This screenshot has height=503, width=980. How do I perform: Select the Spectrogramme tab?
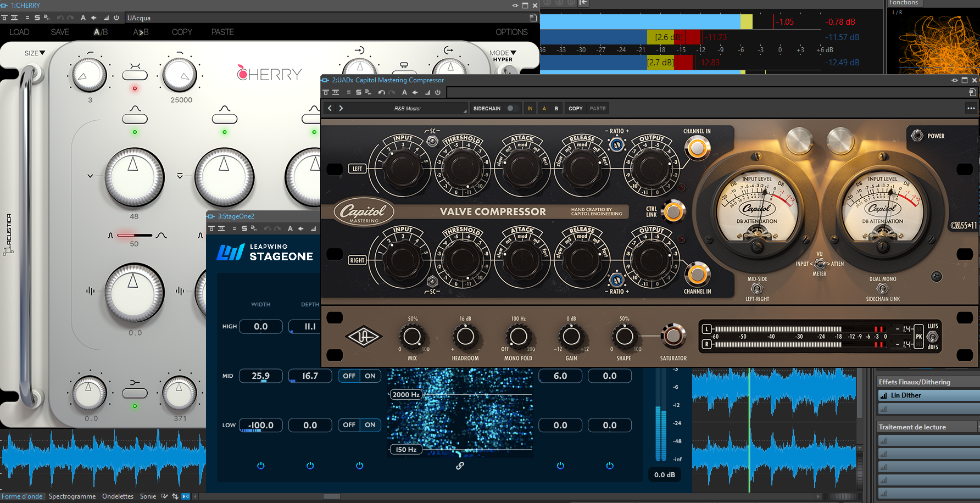coord(72,496)
